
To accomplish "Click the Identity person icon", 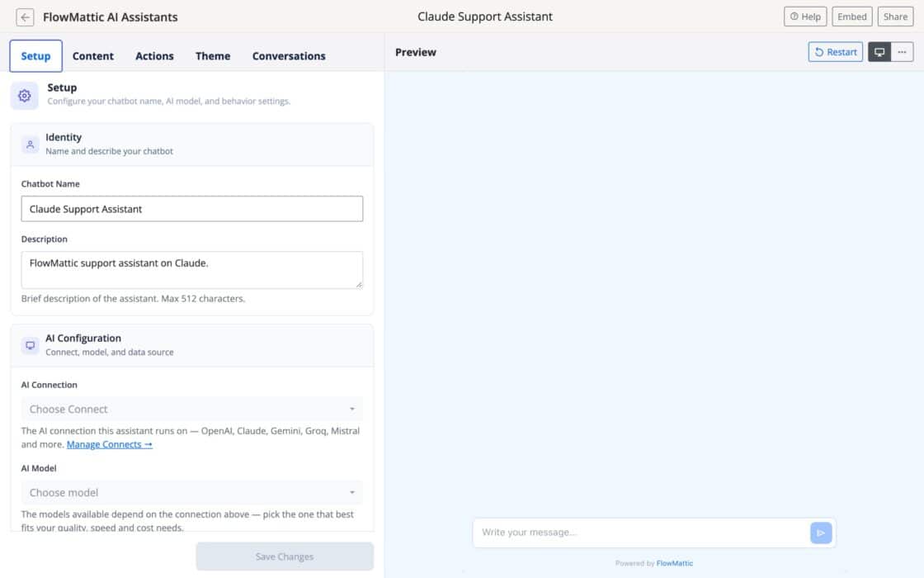I will pyautogui.click(x=30, y=144).
